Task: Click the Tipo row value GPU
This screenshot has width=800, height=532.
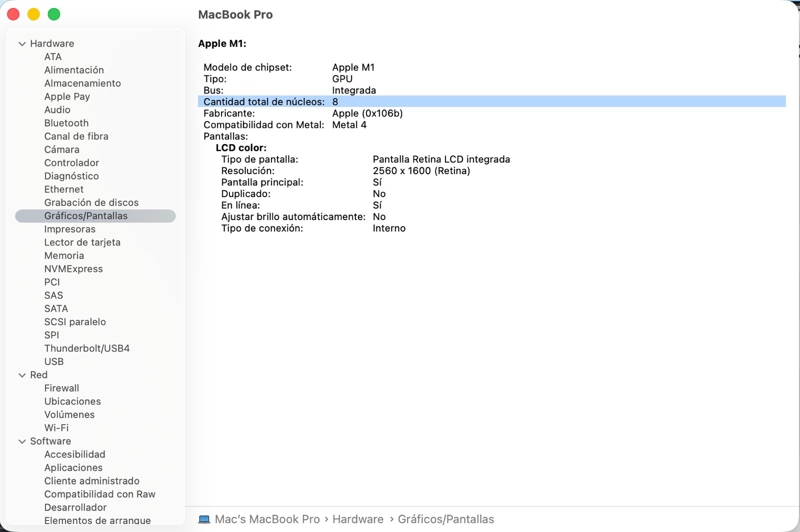Action: click(342, 79)
